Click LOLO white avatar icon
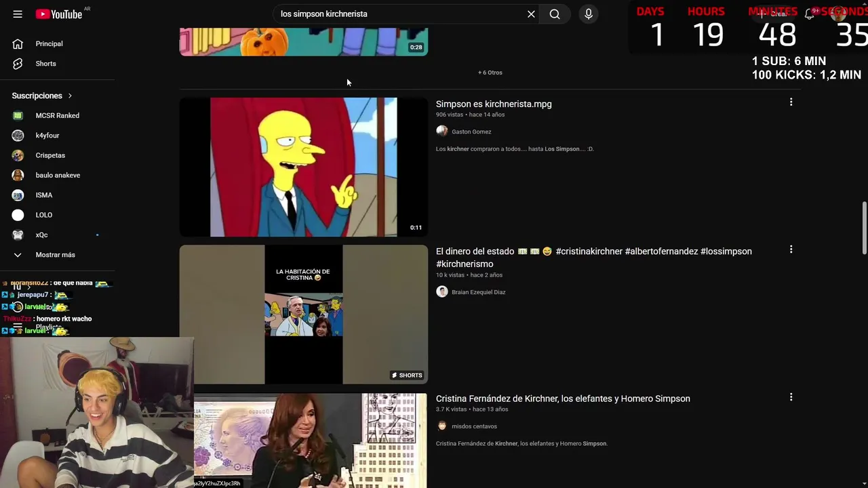 click(18, 215)
